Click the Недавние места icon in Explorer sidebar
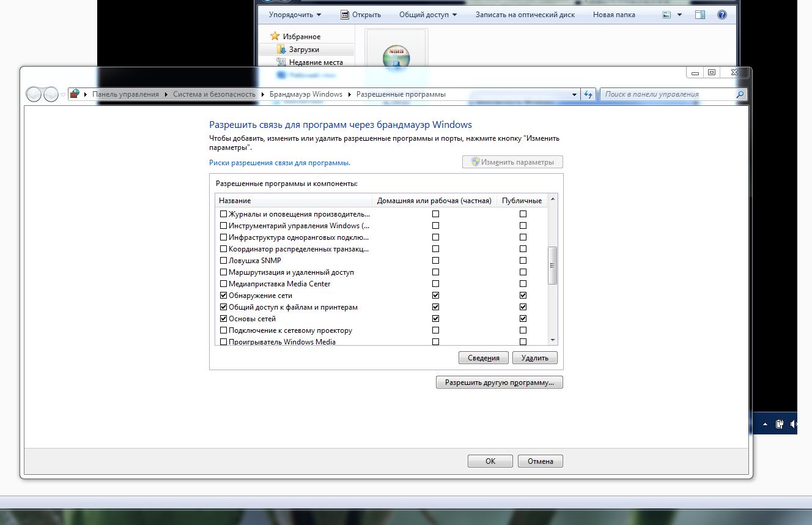This screenshot has width=812, height=525. click(281, 62)
